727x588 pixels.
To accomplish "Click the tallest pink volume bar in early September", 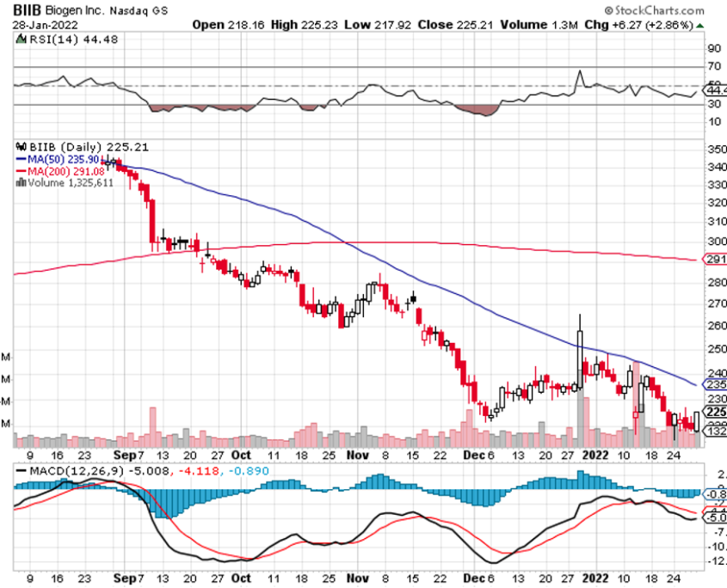I will pyautogui.click(x=152, y=429).
